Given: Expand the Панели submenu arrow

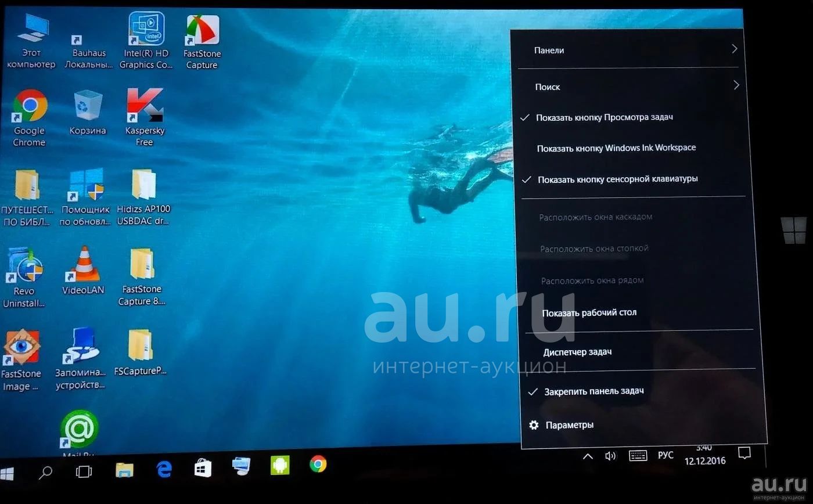Looking at the screenshot, I should (734, 49).
